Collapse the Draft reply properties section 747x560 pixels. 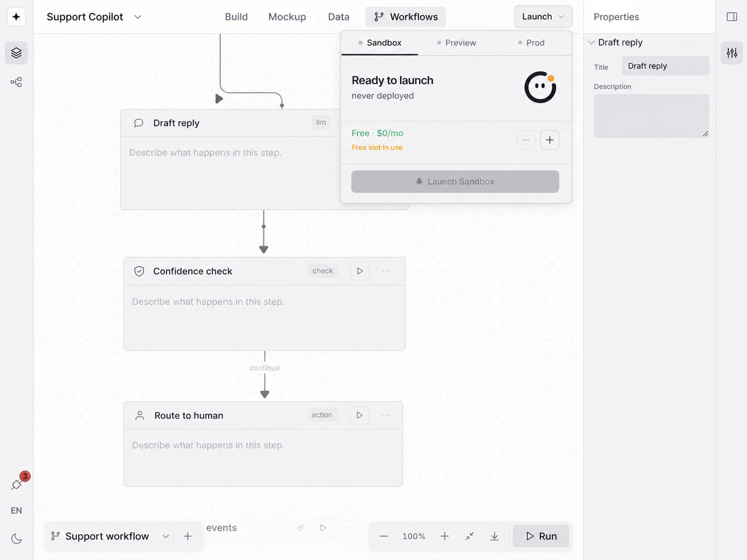591,42
